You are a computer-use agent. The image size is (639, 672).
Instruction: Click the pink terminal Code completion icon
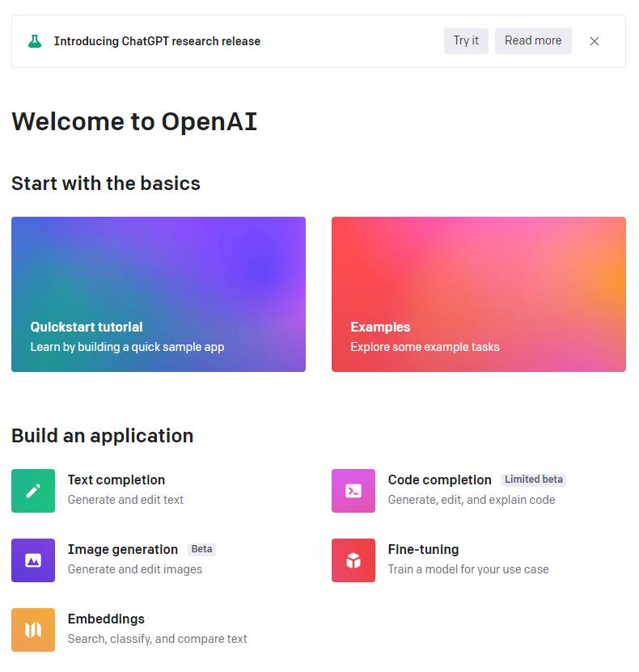[353, 491]
